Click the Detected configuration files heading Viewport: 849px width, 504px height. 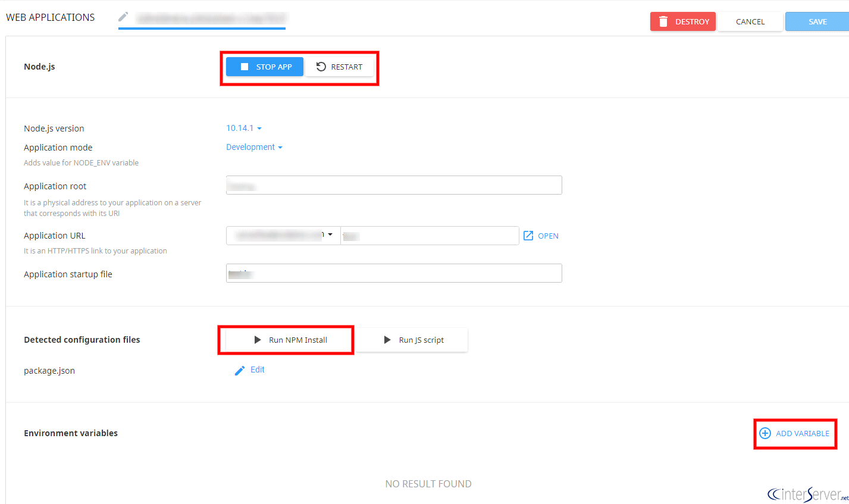(82, 340)
